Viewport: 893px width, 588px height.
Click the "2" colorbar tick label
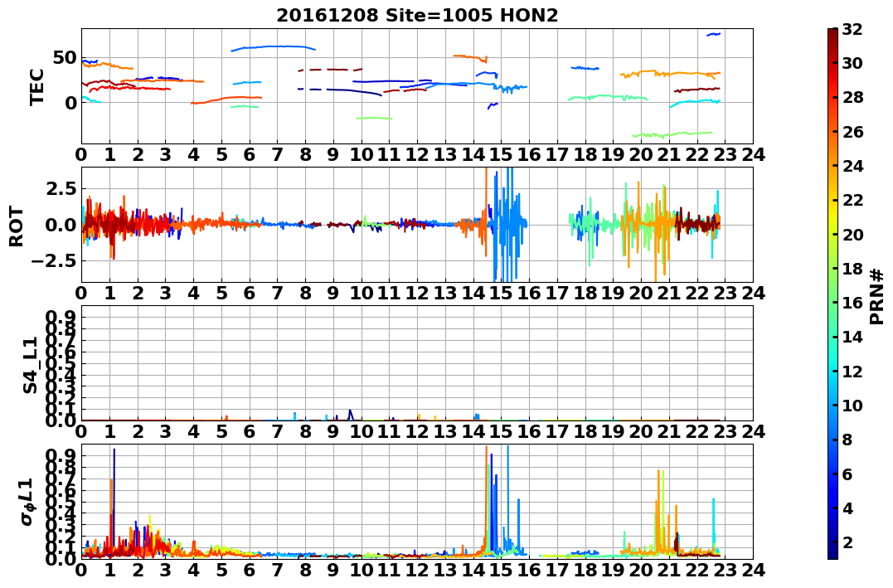(847, 542)
